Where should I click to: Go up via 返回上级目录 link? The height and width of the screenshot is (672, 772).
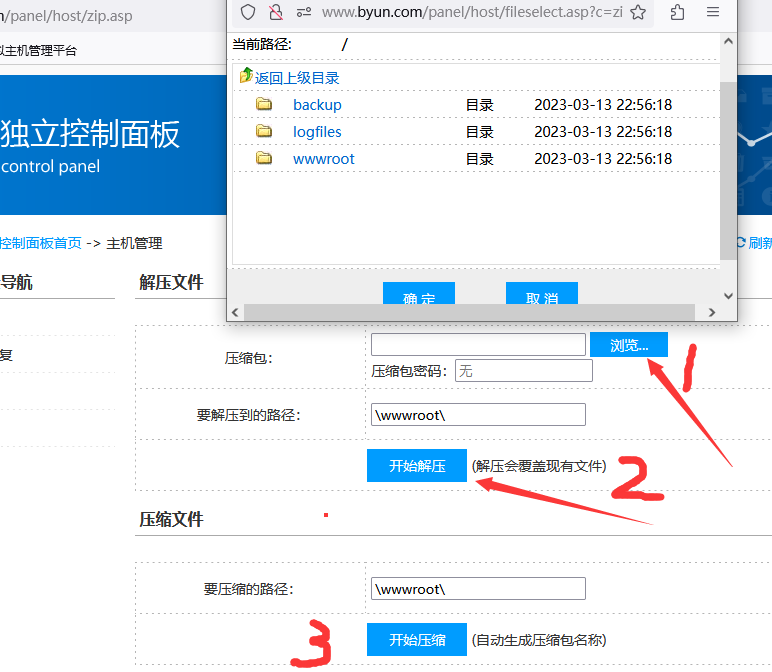pos(296,77)
